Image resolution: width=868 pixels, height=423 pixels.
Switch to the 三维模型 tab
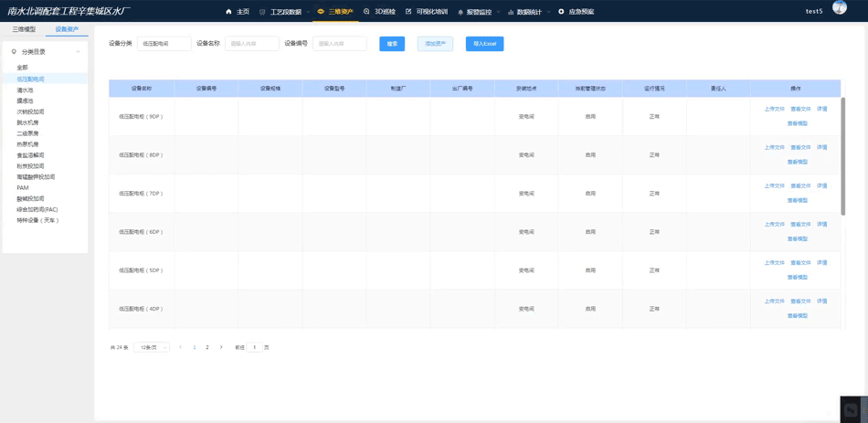(x=24, y=29)
